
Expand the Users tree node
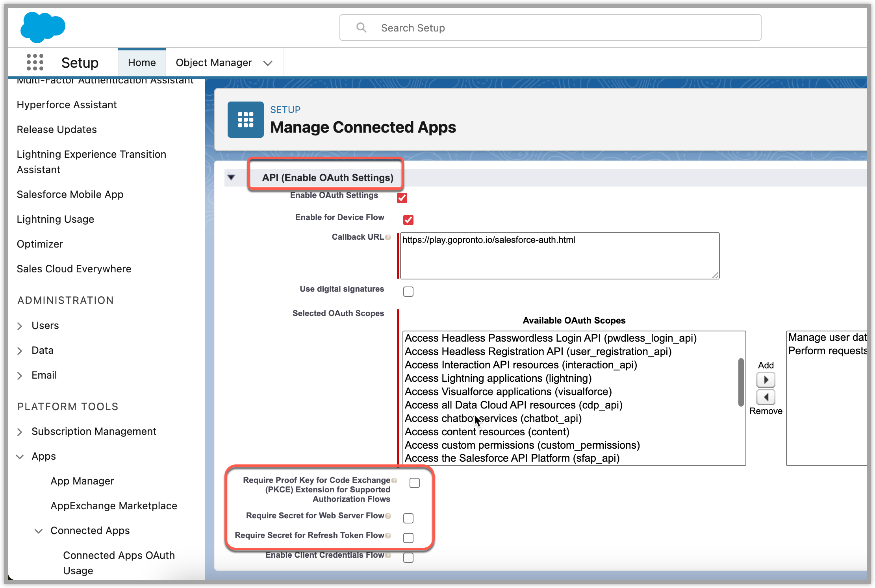click(20, 326)
